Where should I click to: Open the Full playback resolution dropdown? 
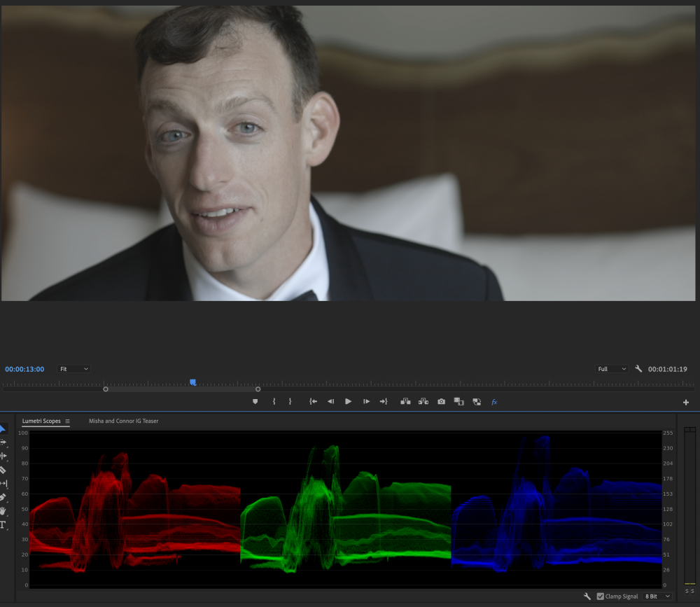611,369
